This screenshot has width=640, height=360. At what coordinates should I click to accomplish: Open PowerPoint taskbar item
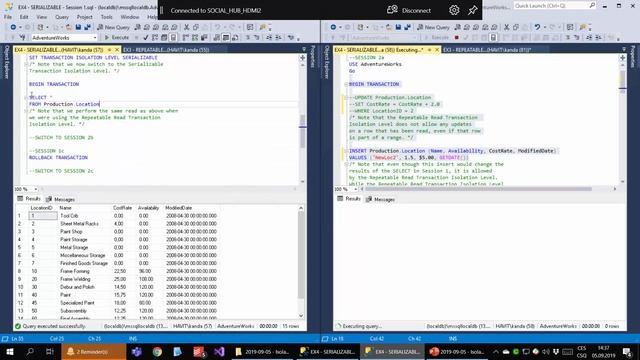coord(458,352)
